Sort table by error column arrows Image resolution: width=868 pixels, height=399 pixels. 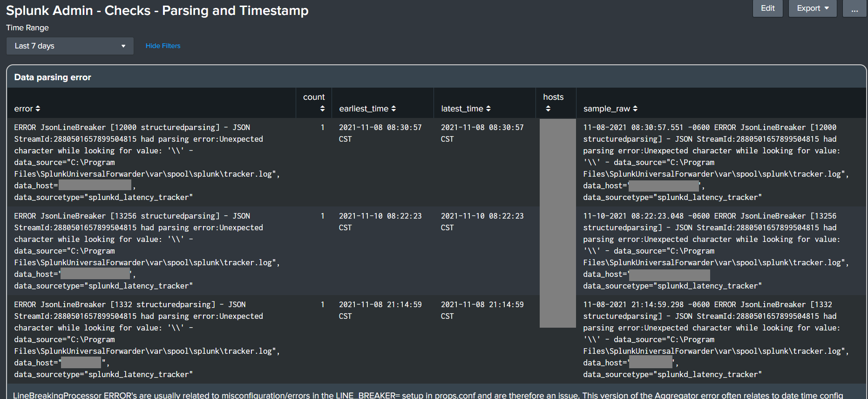pyautogui.click(x=38, y=109)
